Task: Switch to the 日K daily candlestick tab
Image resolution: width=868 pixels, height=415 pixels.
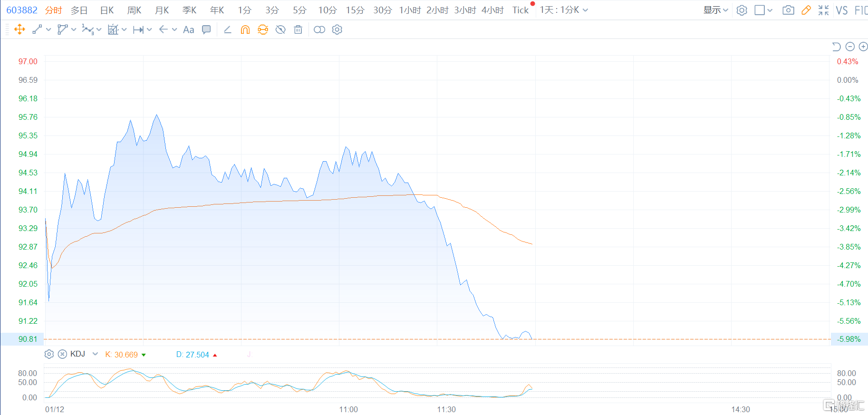Action: coord(107,10)
